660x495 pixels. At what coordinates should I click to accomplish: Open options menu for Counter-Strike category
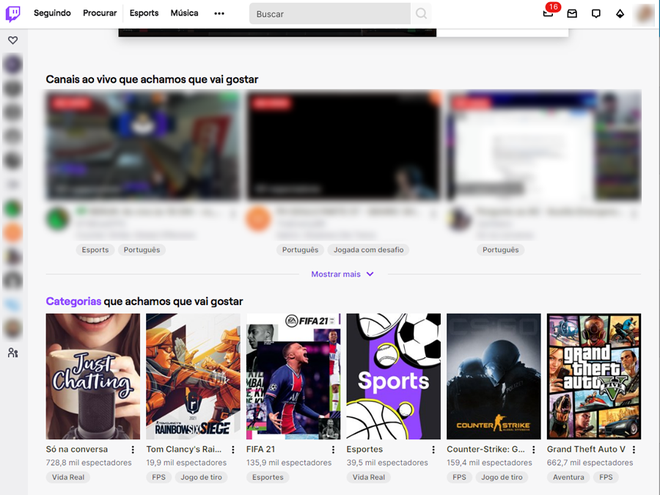coord(534,450)
